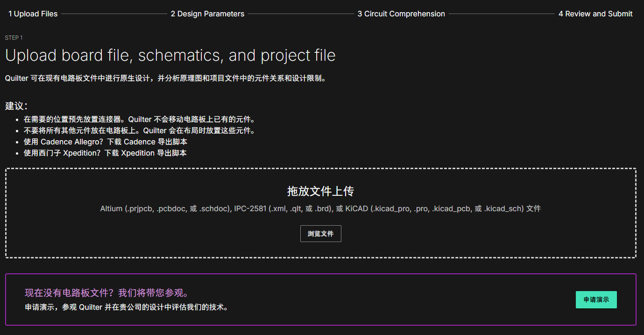The image size is (644, 335).
Task: Click the 'Upload board file, schematics, and project file' heading
Action: pos(170,56)
